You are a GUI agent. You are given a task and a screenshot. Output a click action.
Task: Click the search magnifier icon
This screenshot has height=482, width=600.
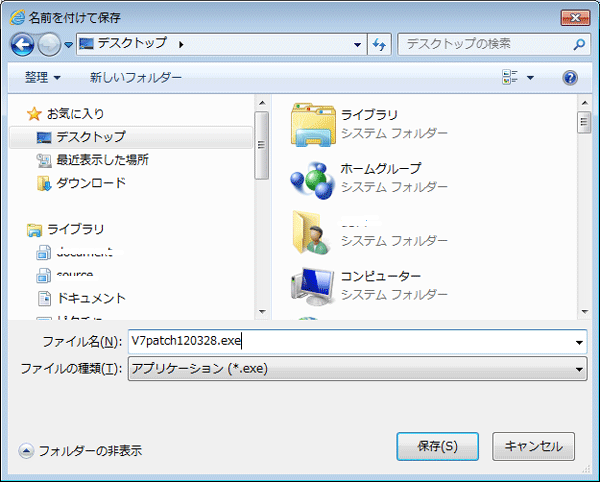(x=579, y=45)
